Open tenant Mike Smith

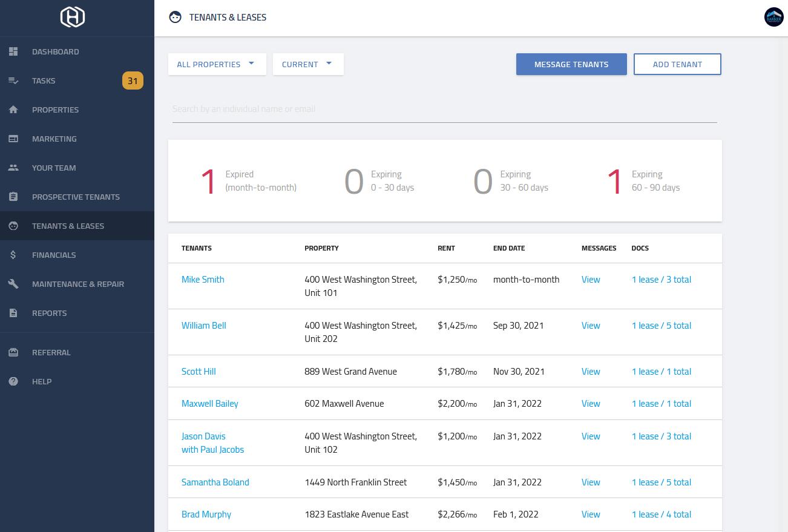pyautogui.click(x=203, y=280)
